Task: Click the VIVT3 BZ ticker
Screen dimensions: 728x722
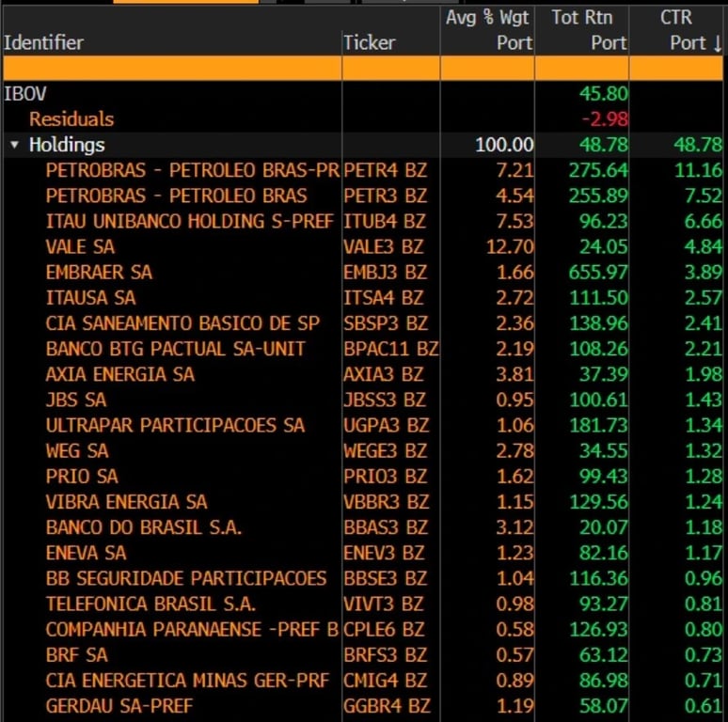Action: 384,604
